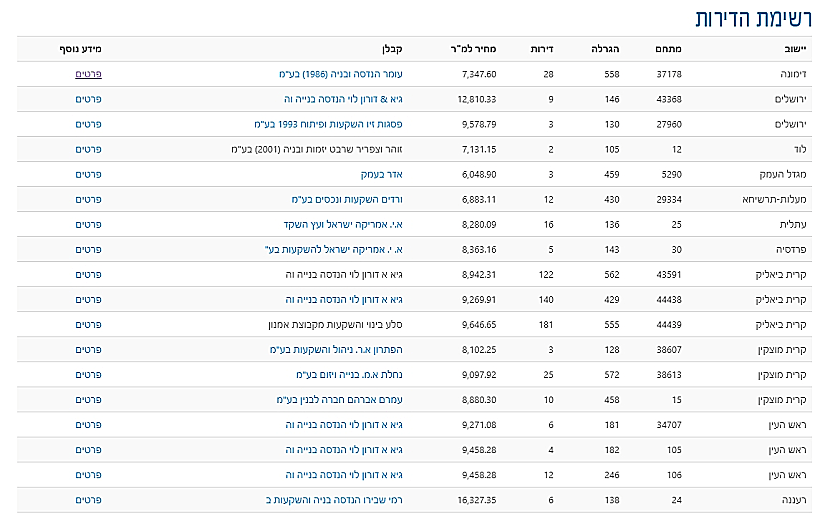820x524 pixels.
Task: Select עמרם אברהם חברה לבנין link
Action: [x=352, y=399]
